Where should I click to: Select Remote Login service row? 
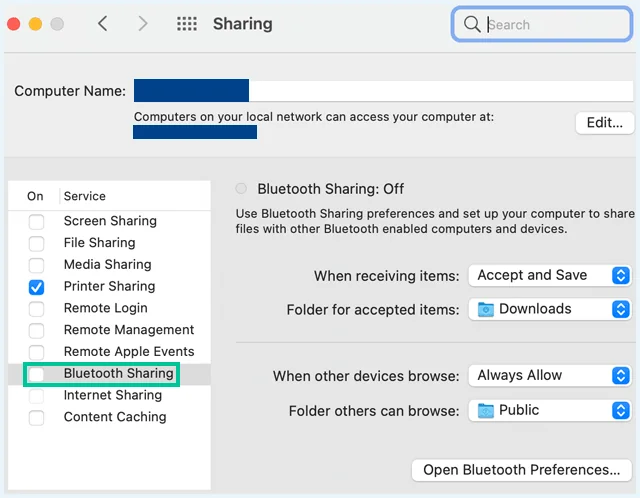click(109, 308)
